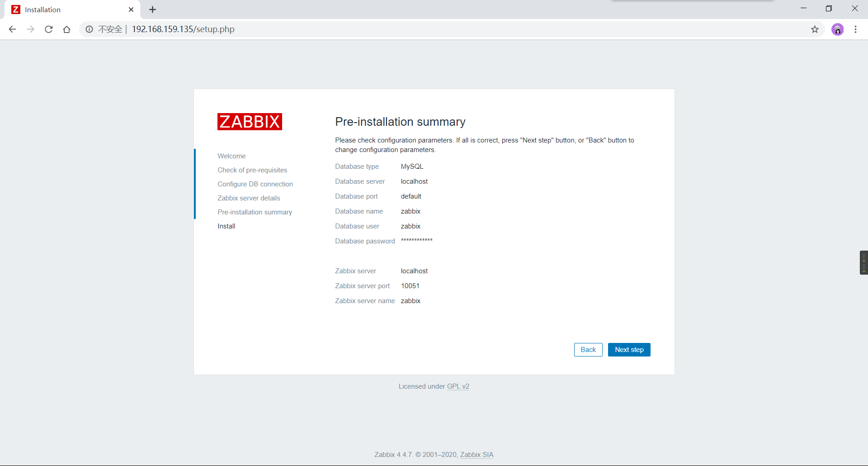This screenshot has width=868, height=466.
Task: Minimize the browser window
Action: (x=803, y=9)
